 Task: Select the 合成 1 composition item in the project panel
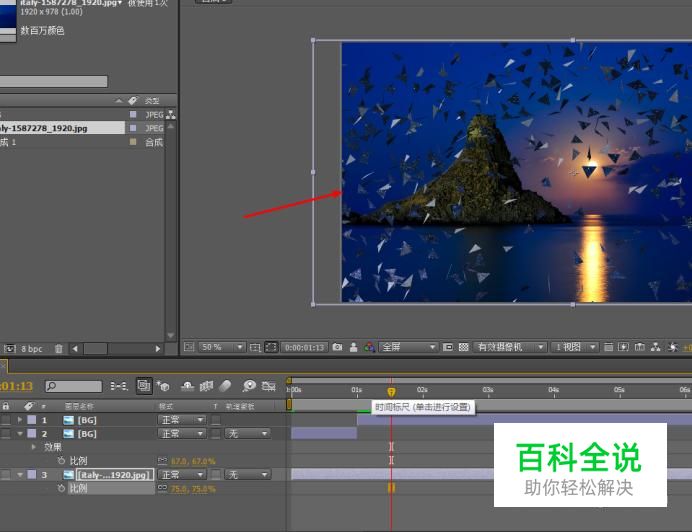[x=8, y=142]
